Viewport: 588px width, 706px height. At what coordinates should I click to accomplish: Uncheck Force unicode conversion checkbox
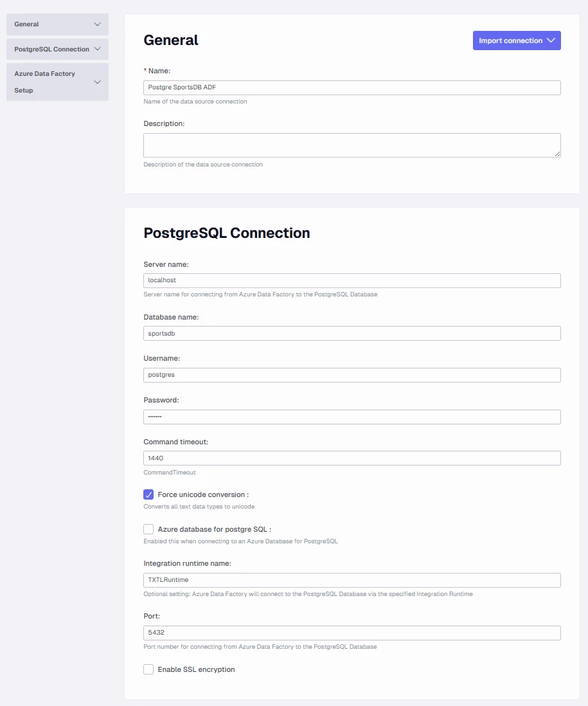[148, 494]
